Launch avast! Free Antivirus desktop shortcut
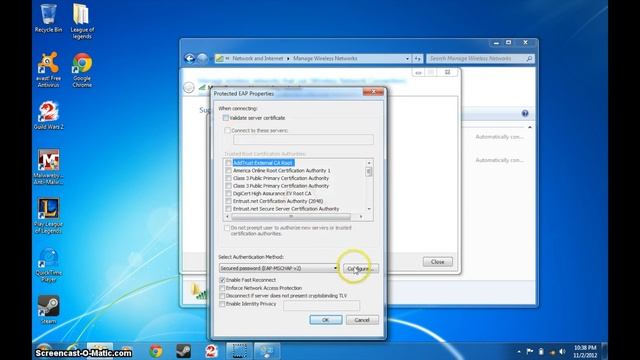The width and height of the screenshot is (640, 360). click(x=49, y=69)
